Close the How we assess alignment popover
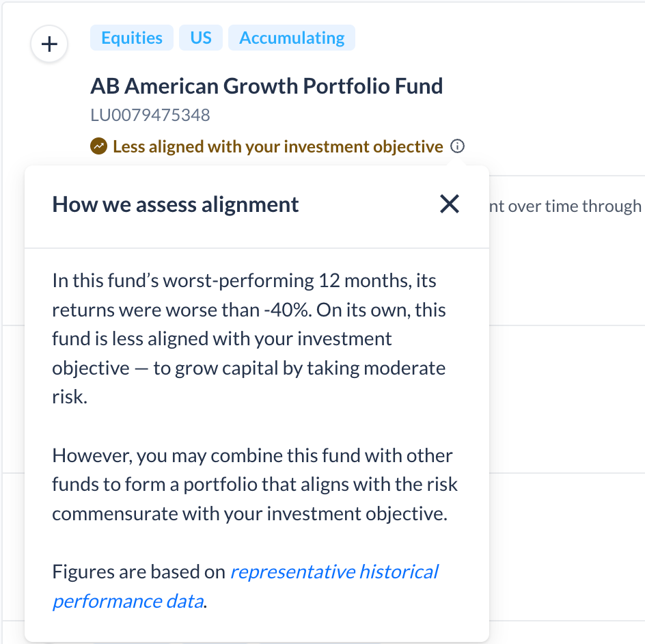645x644 pixels. pos(449,204)
